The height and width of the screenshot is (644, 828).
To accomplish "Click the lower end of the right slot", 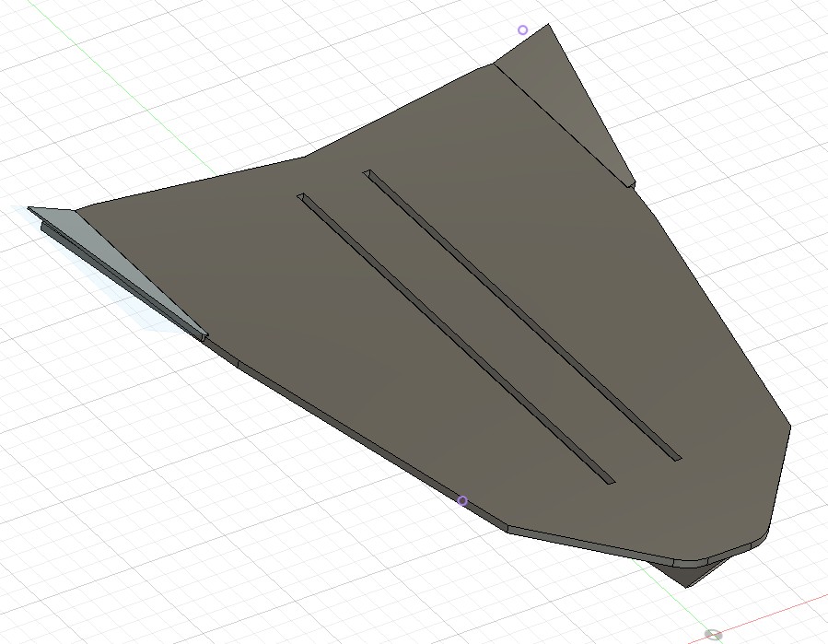I will click(675, 456).
